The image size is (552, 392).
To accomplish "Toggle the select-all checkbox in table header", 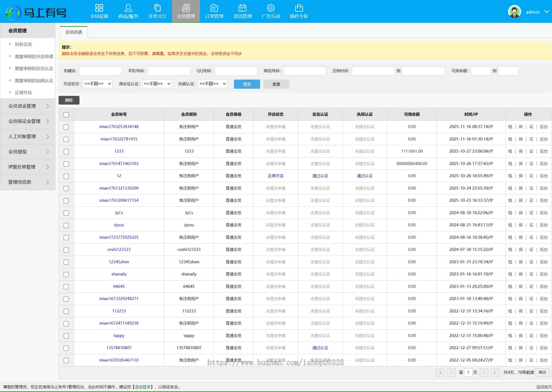I will coord(66,115).
